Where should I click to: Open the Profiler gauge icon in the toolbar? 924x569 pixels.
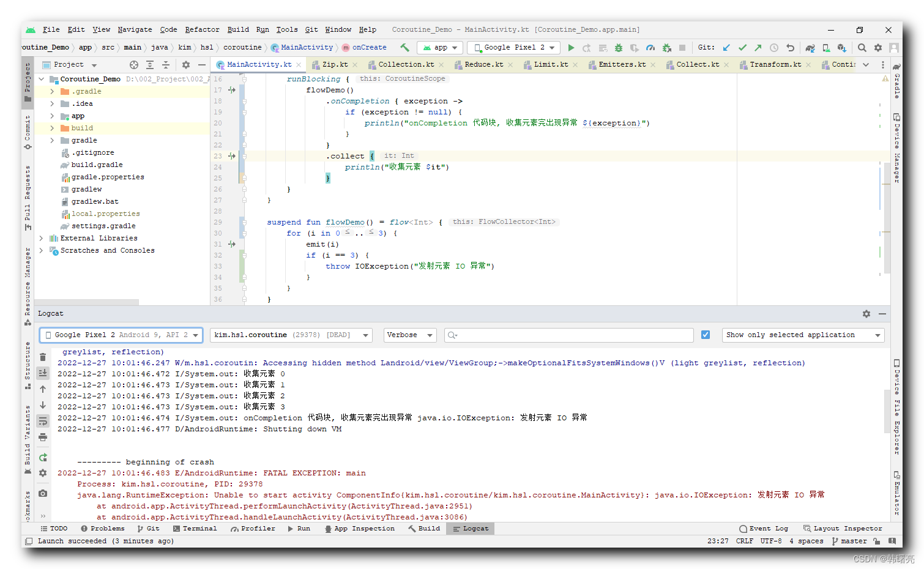pos(650,48)
